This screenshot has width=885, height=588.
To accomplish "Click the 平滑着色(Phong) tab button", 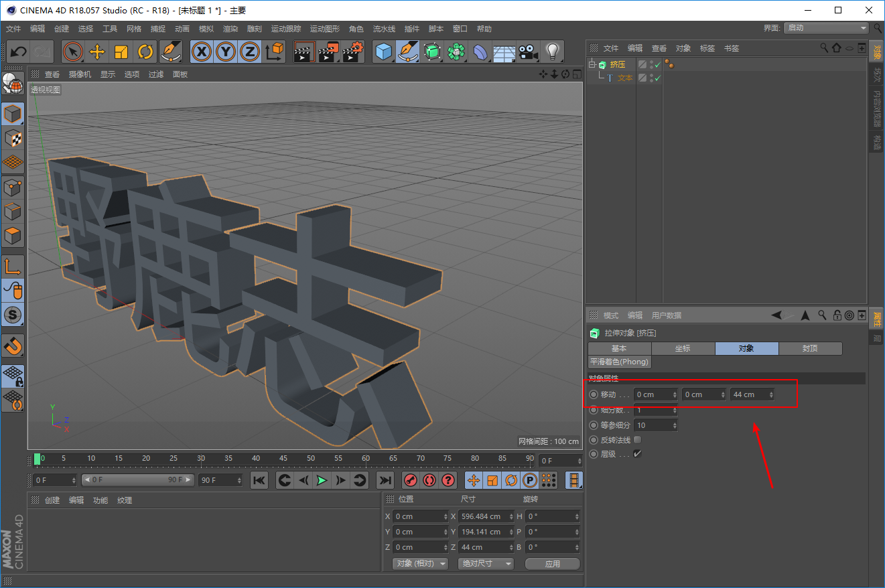I will coord(619,362).
